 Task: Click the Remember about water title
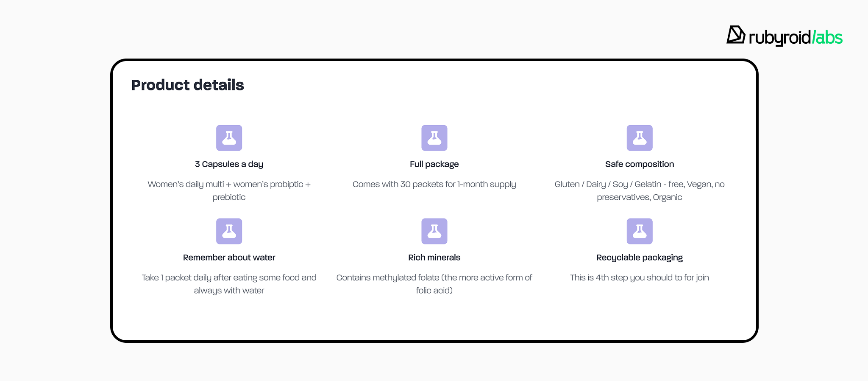(229, 258)
